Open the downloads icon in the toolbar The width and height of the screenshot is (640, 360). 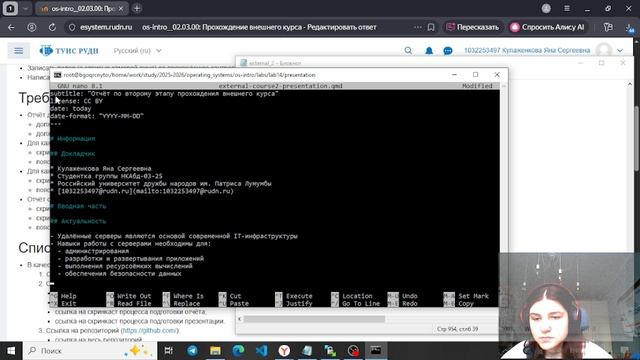click(x=630, y=28)
